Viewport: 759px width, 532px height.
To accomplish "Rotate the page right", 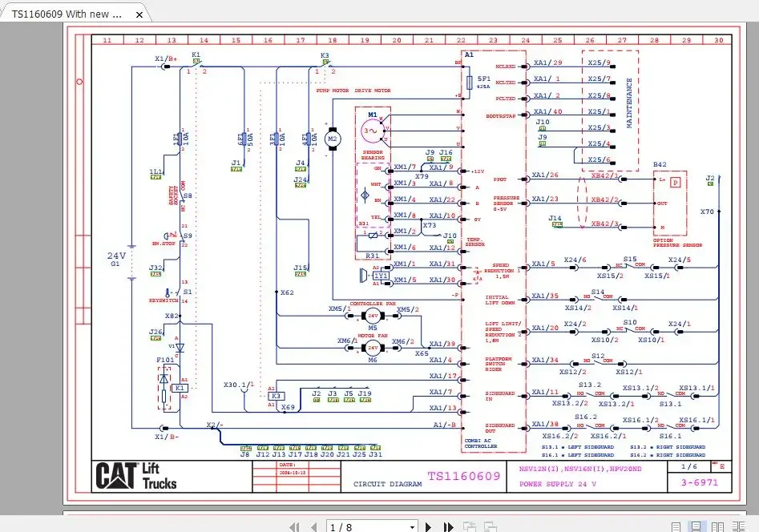I will point(491,526).
